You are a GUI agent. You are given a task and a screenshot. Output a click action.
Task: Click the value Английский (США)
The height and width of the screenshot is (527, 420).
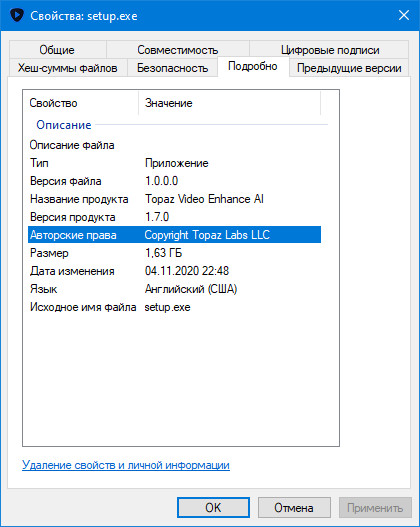pyautogui.click(x=191, y=289)
